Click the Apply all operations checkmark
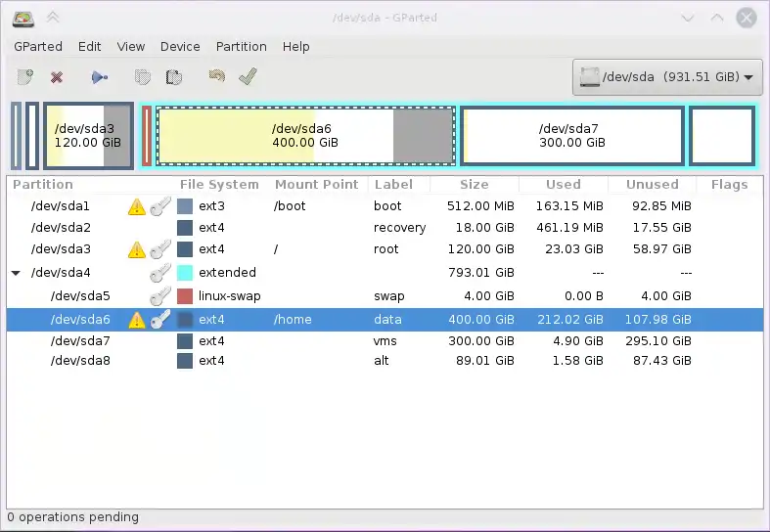Image resolution: width=770 pixels, height=532 pixels. click(248, 76)
